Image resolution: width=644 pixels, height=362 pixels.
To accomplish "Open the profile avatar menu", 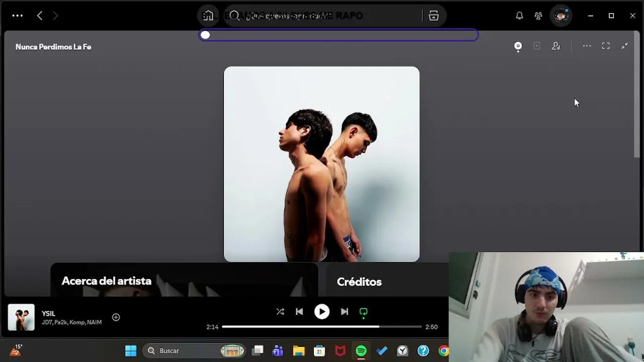I will [560, 16].
